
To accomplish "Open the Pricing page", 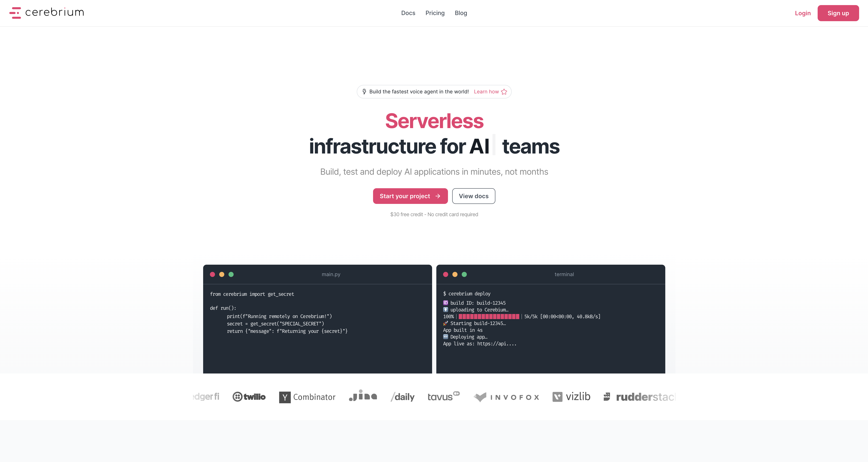I will 435,13.
